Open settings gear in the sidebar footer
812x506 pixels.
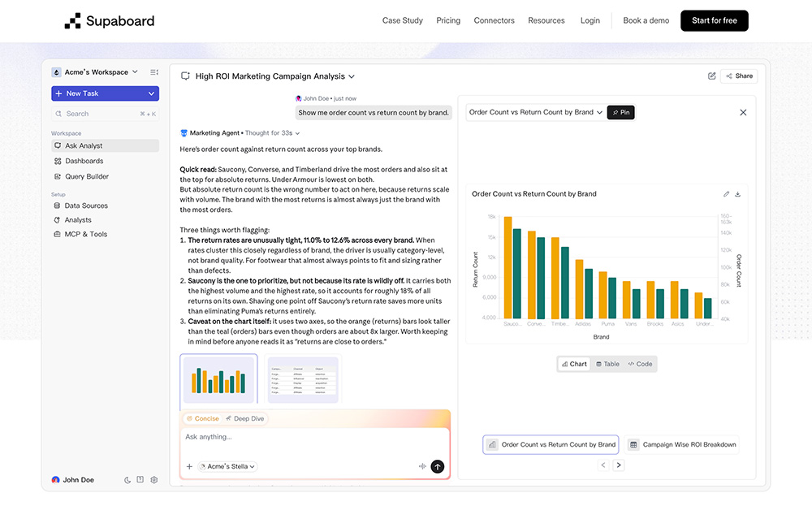[153, 479]
